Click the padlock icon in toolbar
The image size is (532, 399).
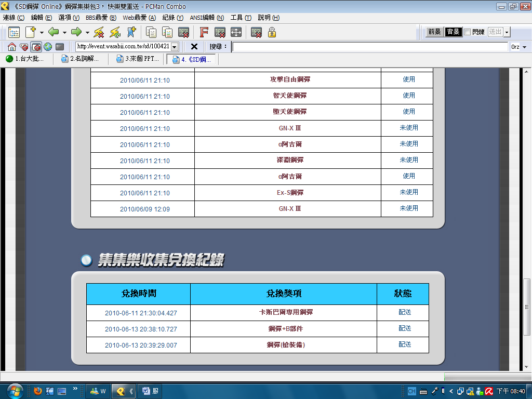coord(272,32)
